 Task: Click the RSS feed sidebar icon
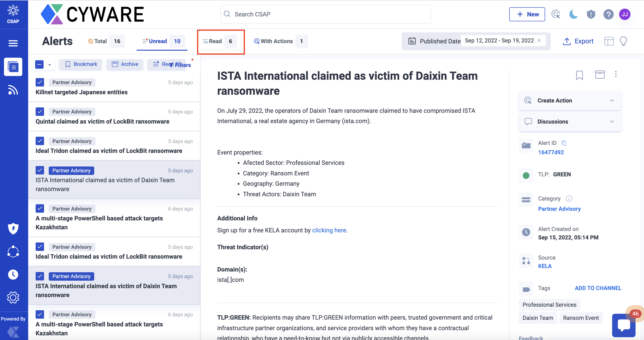point(13,90)
